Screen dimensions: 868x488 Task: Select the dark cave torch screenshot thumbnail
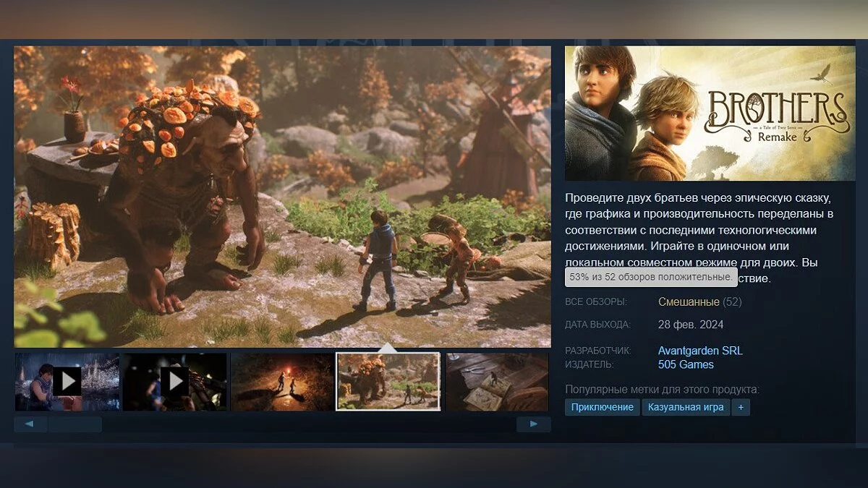pos(282,382)
